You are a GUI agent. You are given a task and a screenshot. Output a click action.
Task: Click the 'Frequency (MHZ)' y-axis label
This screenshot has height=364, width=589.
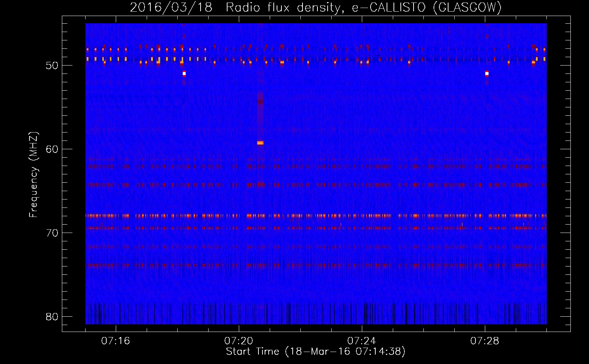33,175
